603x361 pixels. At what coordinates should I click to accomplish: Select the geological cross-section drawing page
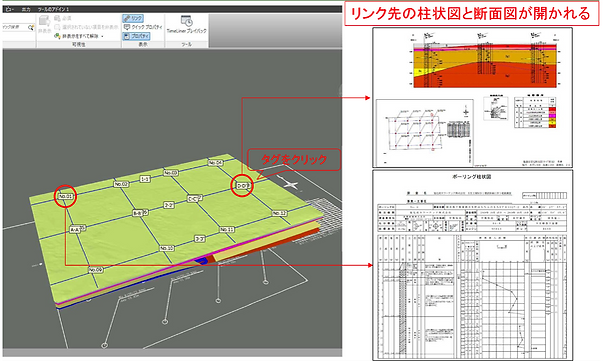472,97
